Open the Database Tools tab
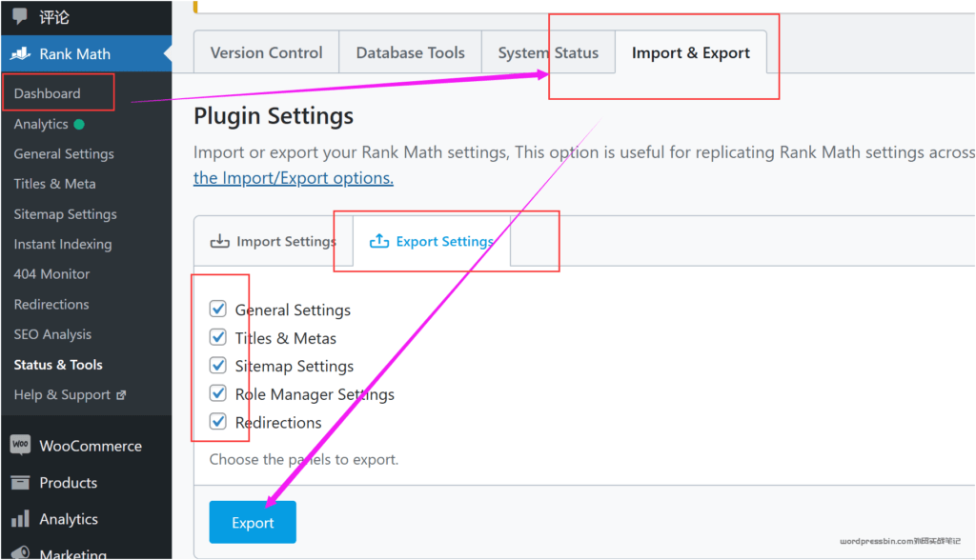Viewport: 976px width, 560px height. click(x=410, y=53)
